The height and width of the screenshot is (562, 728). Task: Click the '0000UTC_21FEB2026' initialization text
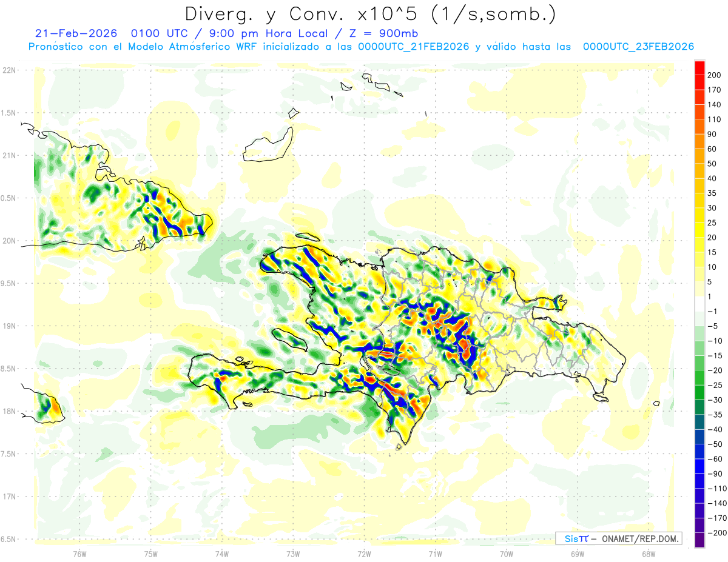(x=414, y=47)
